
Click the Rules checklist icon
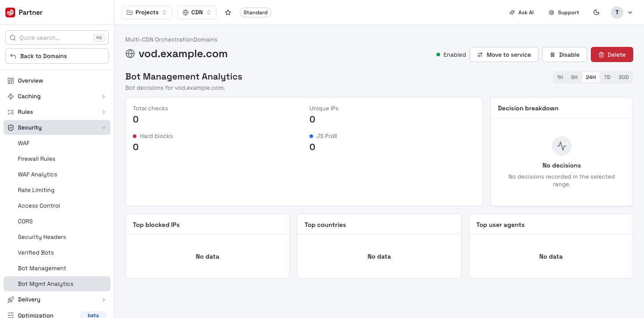pyautogui.click(x=11, y=112)
